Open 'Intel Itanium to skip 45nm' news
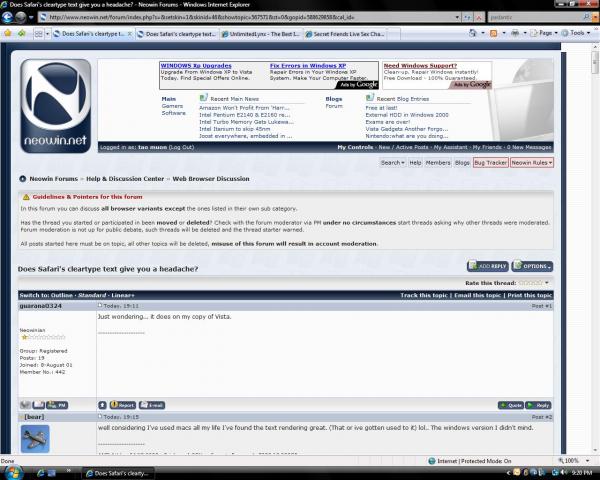The width and height of the screenshot is (600, 480). 234,129
